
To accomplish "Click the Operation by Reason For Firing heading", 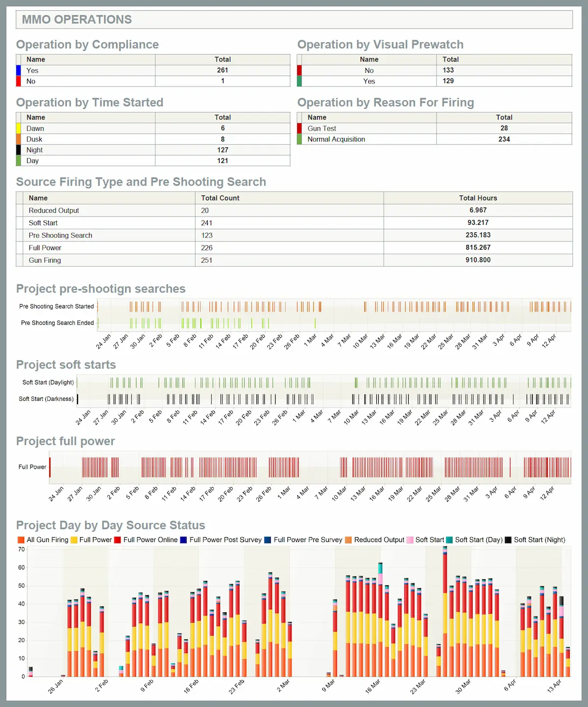I will [386, 103].
